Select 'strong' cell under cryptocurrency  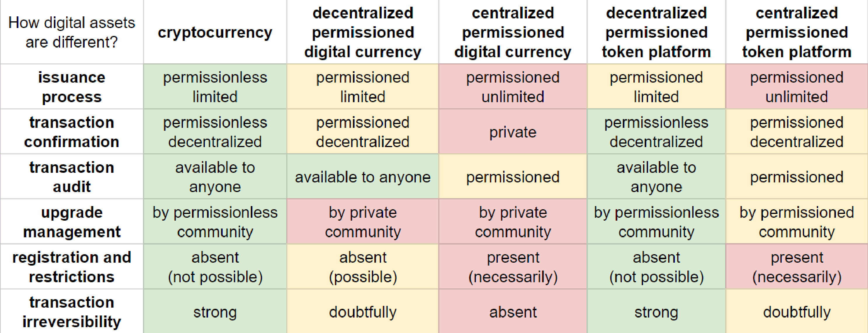pyautogui.click(x=215, y=311)
